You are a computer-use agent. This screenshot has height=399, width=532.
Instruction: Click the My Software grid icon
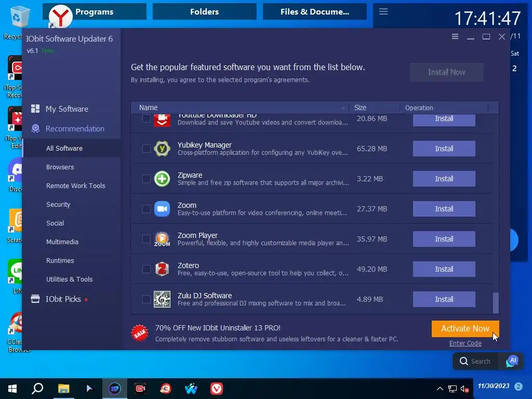pos(35,109)
